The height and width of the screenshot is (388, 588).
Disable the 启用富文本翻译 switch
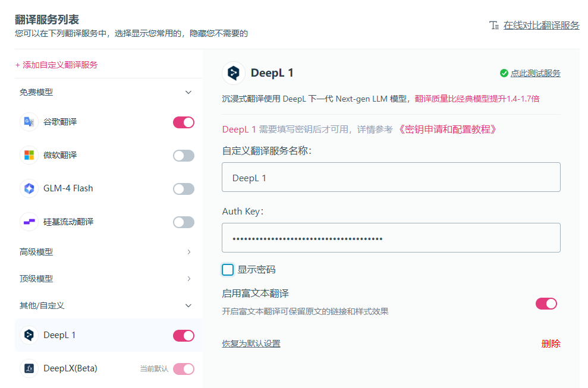point(546,304)
